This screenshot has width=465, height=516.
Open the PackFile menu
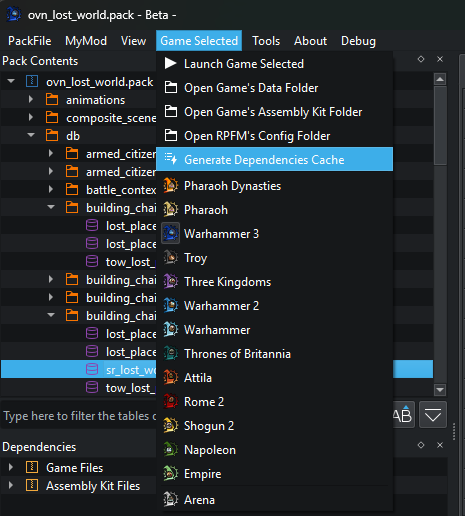29,41
